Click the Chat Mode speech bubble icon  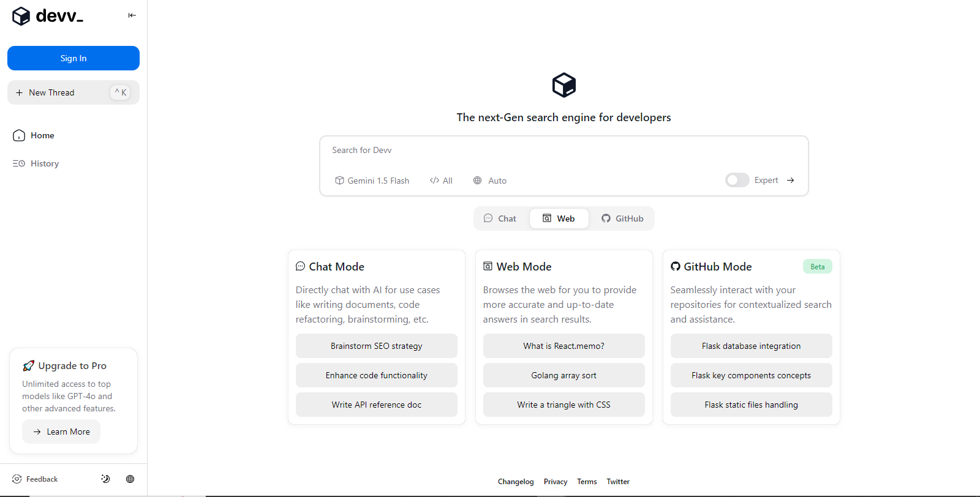300,266
